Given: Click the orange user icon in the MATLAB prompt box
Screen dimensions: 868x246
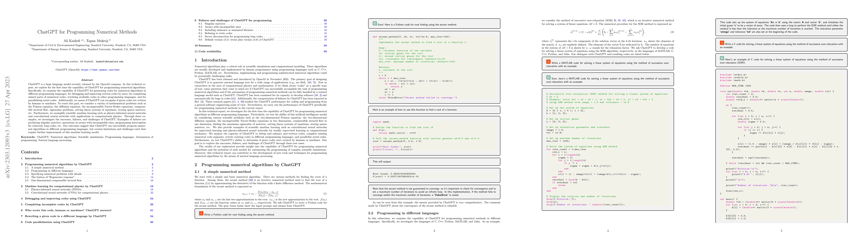Looking at the screenshot, I should point(548,62).
